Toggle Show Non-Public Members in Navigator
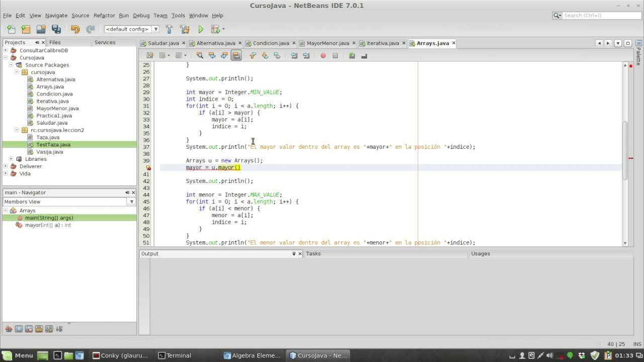The height and width of the screenshot is (362, 644). (x=39, y=329)
